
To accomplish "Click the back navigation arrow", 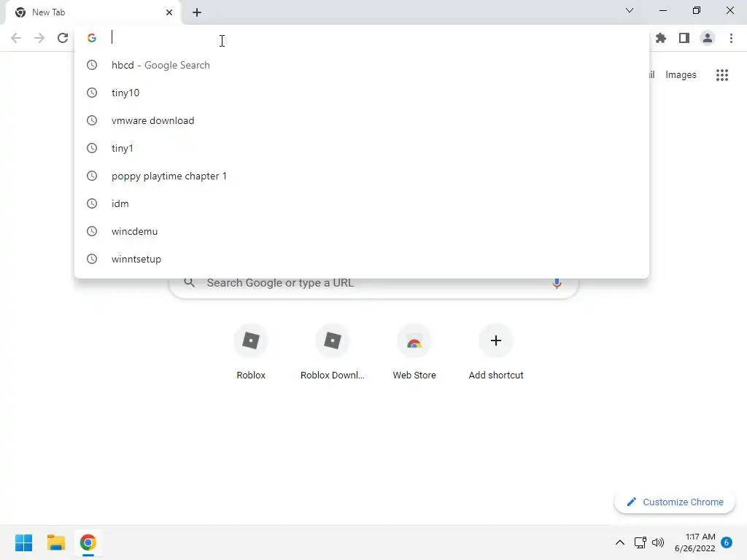I will (x=16, y=38).
